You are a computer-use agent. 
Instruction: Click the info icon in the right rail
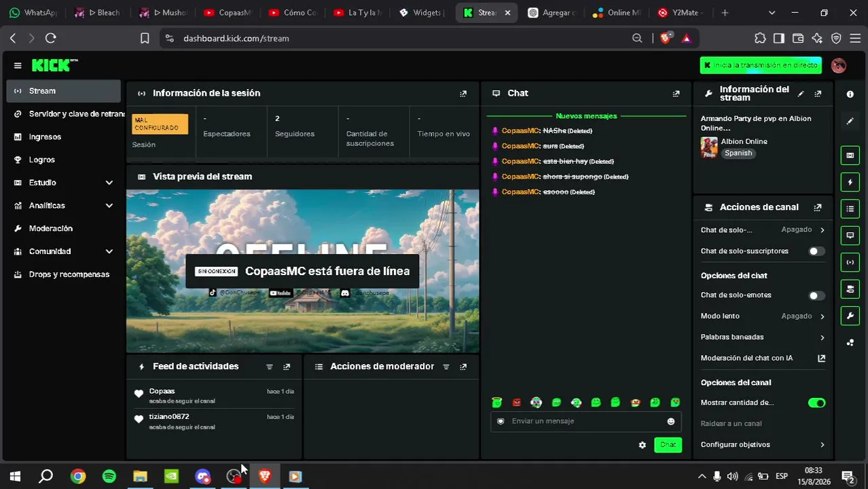pyautogui.click(x=850, y=94)
